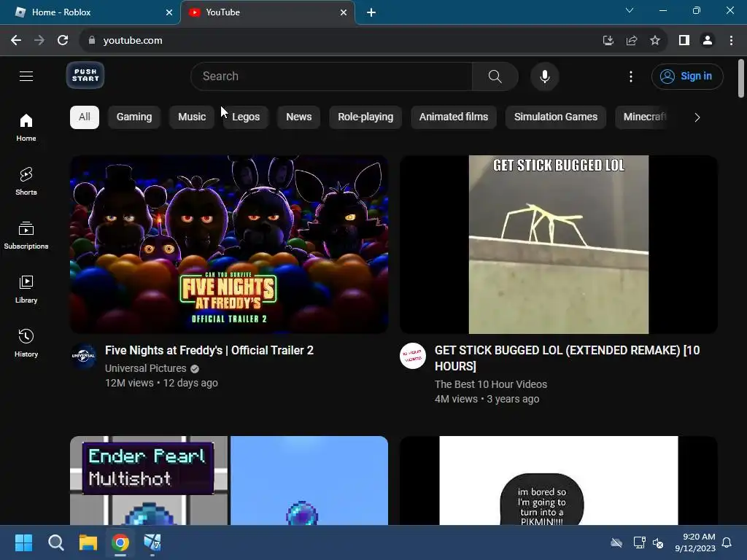
Task: Click the magnifier search button
Action: pos(495,76)
